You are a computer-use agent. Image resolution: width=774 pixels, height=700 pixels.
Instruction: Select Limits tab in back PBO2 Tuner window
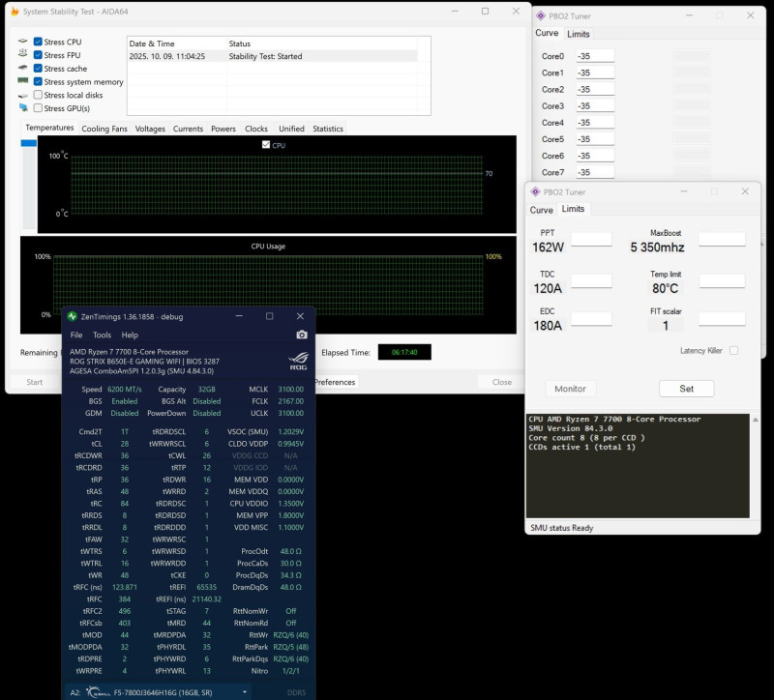pos(578,34)
